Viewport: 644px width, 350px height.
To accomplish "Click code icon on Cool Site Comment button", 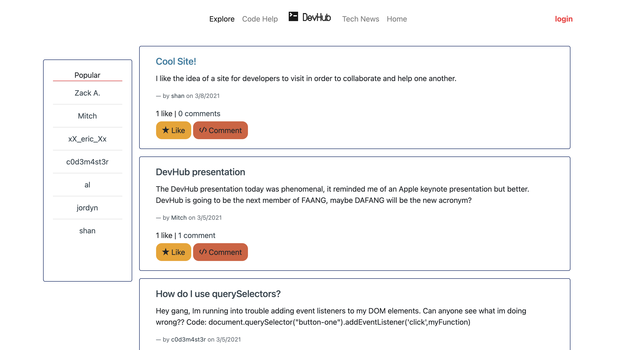I will [203, 130].
